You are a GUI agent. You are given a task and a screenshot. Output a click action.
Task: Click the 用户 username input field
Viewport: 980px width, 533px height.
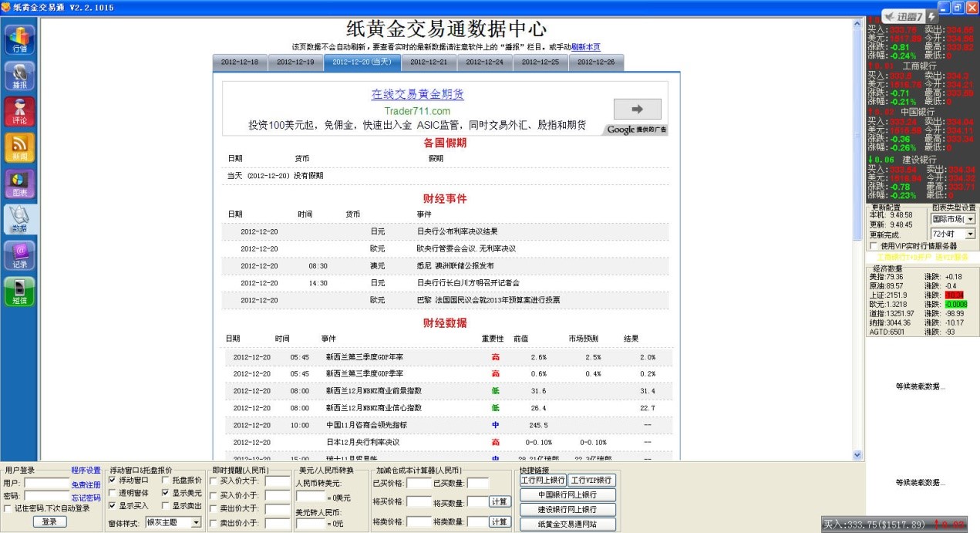click(46, 484)
